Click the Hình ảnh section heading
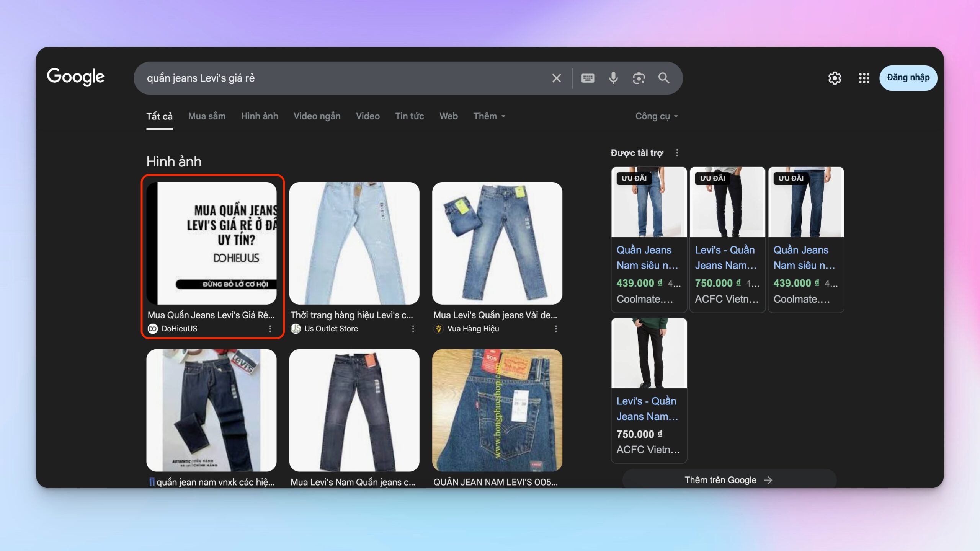This screenshot has height=551, width=980. coord(174,162)
